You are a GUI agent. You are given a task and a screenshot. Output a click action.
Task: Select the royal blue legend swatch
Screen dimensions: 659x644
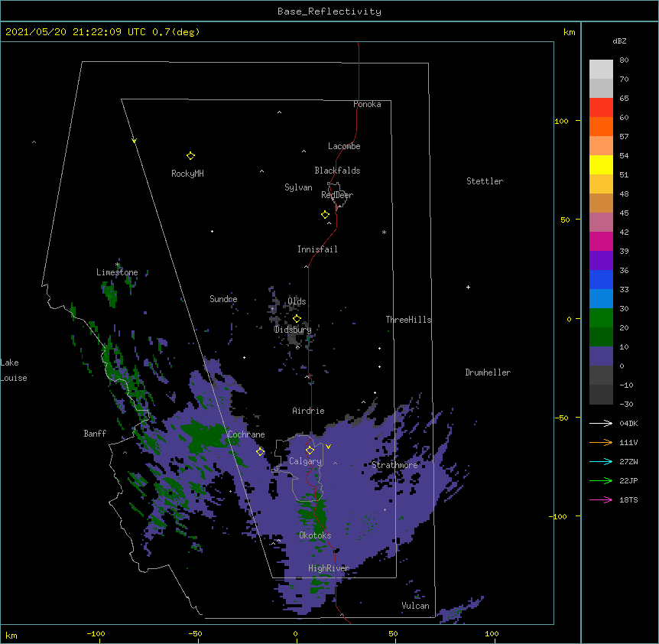click(601, 279)
